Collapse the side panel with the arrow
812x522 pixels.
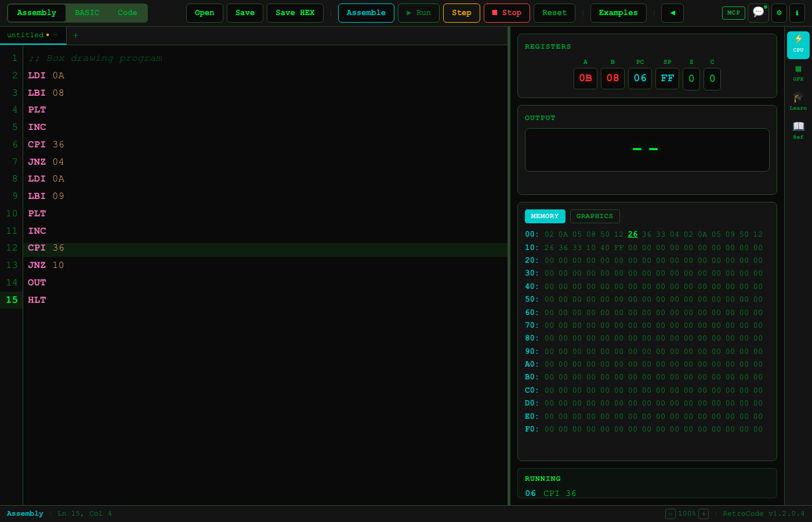pyautogui.click(x=672, y=13)
